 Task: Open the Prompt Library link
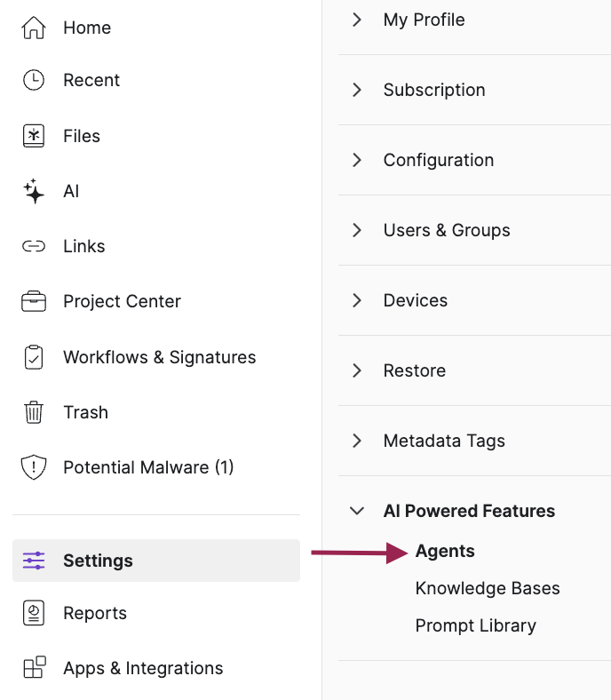coord(475,625)
